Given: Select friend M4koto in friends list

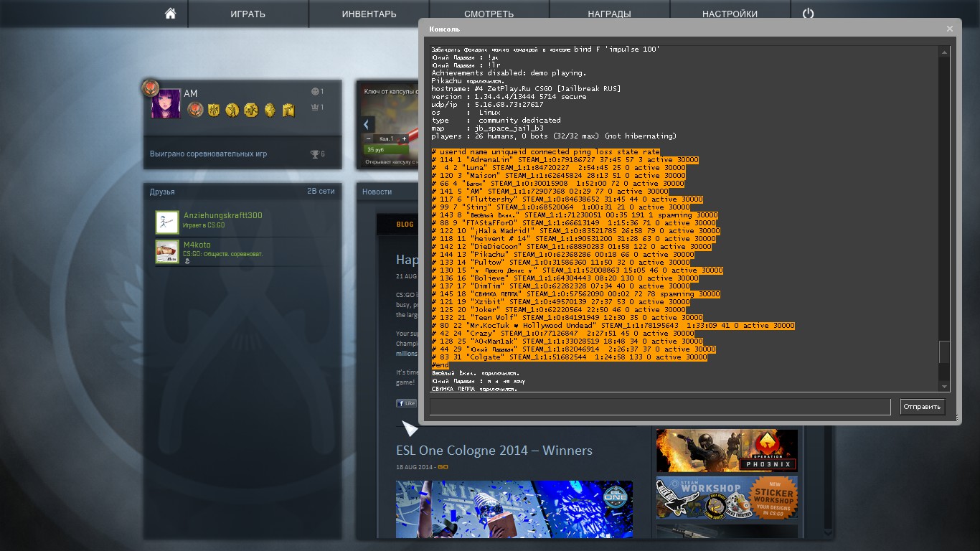Looking at the screenshot, I should [x=197, y=245].
